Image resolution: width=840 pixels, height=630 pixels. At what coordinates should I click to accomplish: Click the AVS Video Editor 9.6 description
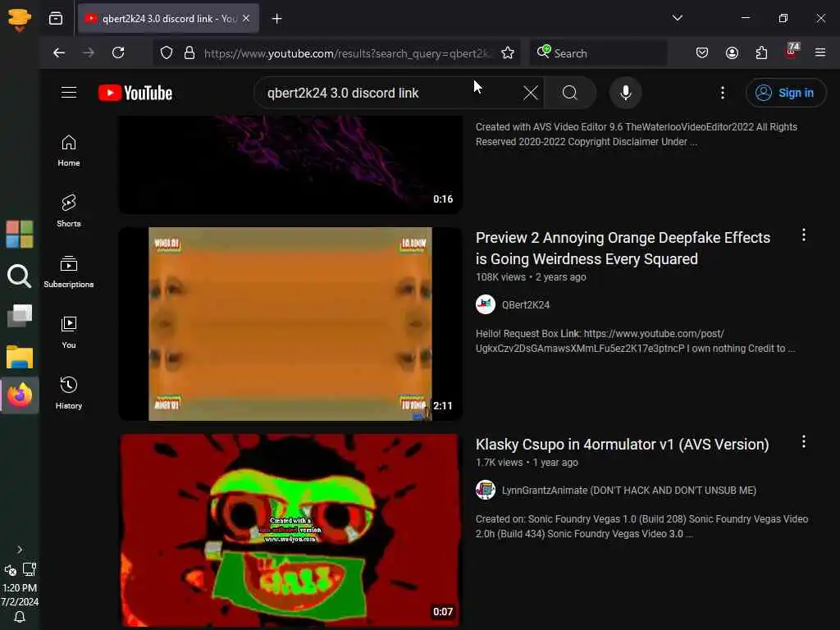tap(637, 134)
